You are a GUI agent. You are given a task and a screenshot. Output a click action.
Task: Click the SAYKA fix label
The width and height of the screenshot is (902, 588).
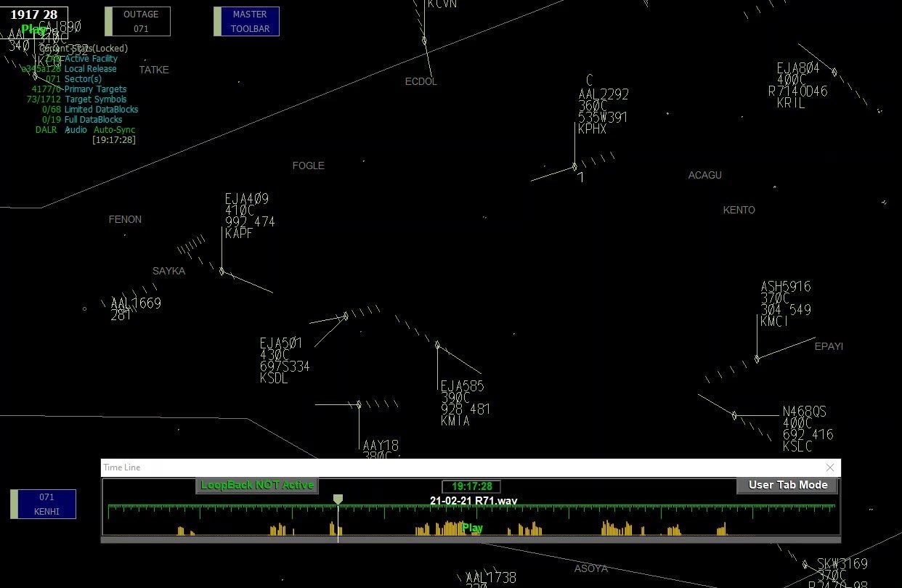point(168,271)
